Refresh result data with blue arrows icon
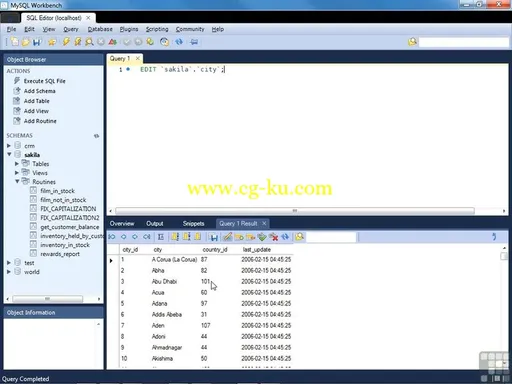Viewport: 512px width, 384px height. (285, 237)
